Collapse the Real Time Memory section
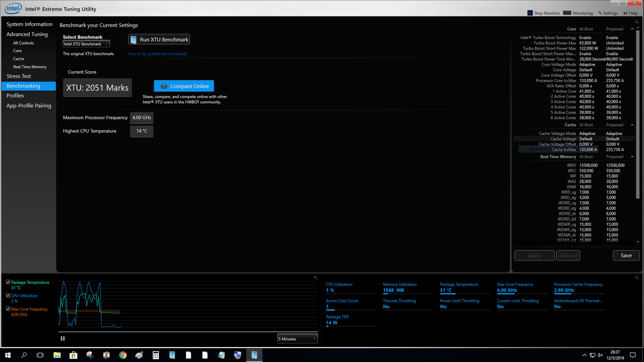 pyautogui.click(x=632, y=157)
